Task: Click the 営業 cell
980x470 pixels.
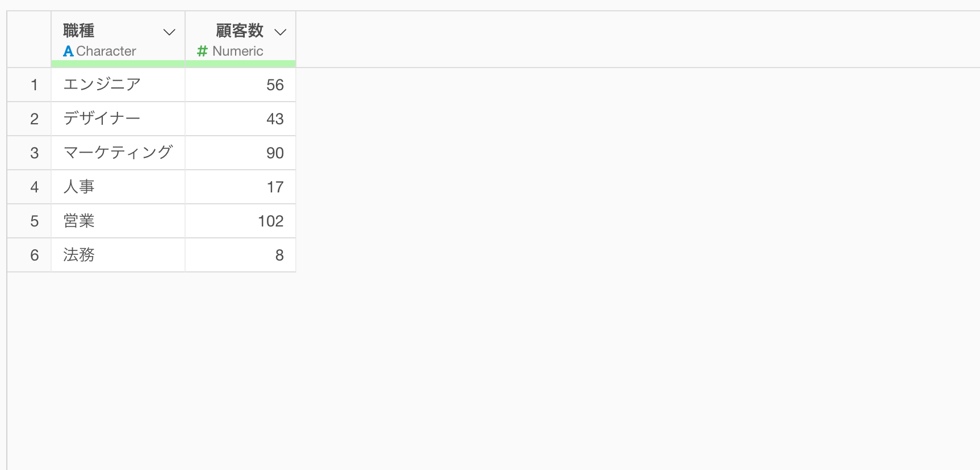Action: coord(118,221)
